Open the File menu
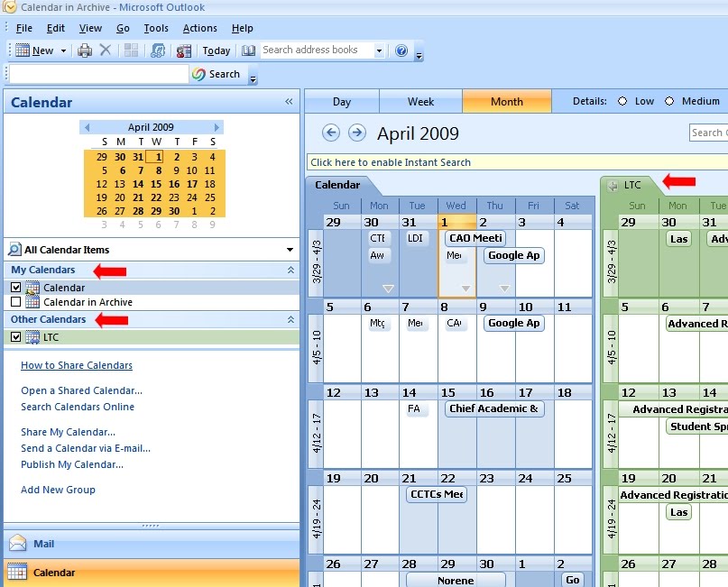Viewport: 728px width, 587px height. click(24, 28)
